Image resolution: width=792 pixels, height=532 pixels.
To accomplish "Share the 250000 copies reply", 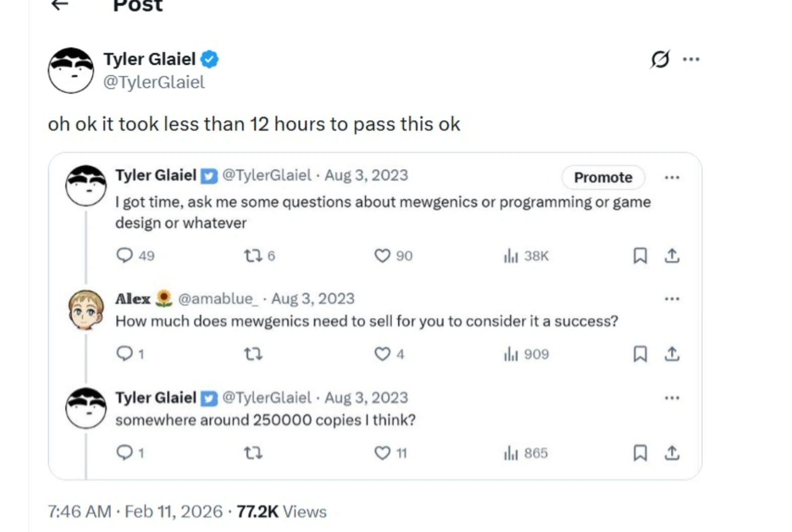I will coord(671,453).
